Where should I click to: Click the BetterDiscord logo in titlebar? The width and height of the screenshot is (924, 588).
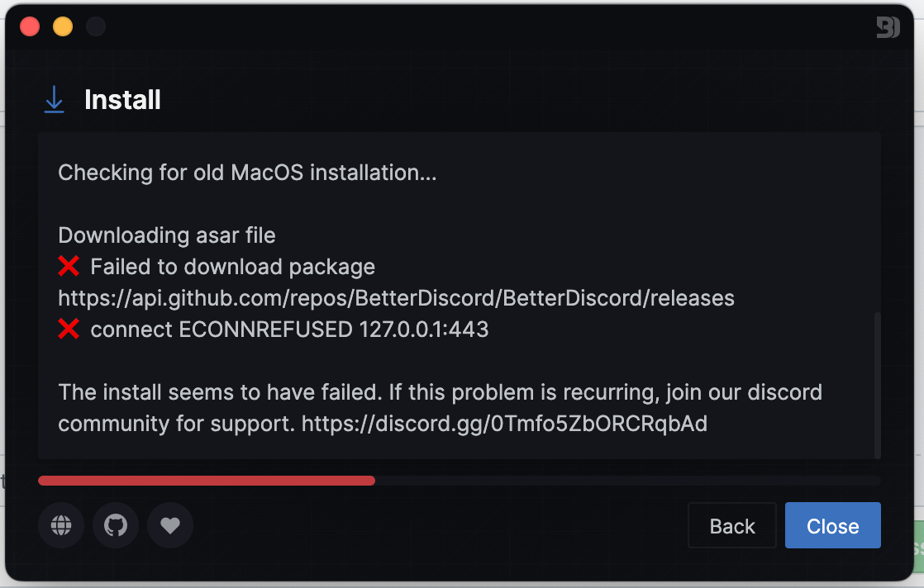(888, 26)
